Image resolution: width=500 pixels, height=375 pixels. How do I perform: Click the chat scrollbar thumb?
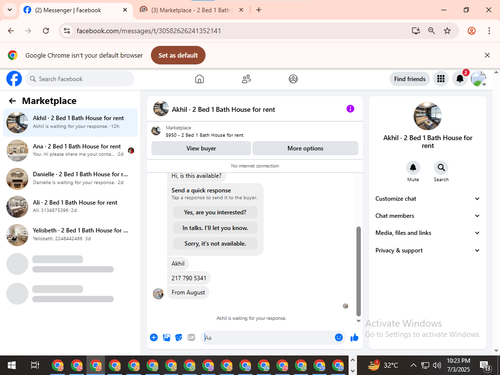(x=359, y=271)
